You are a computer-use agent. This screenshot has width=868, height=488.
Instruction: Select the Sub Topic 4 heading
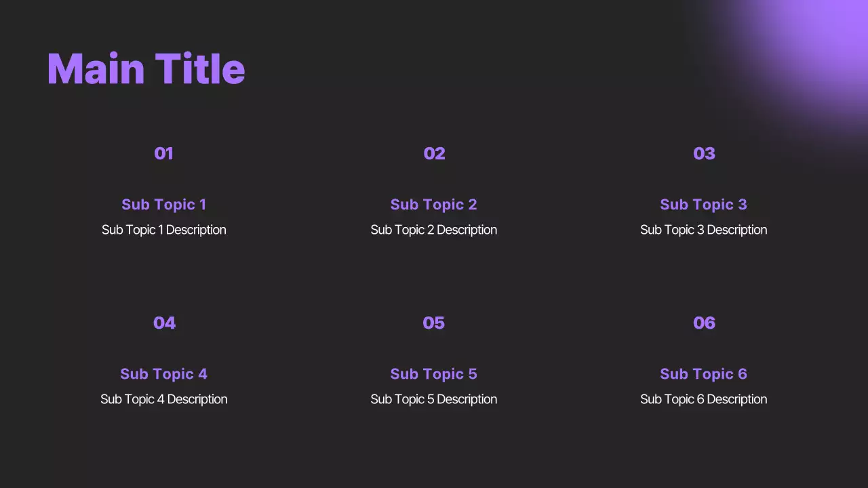point(163,373)
